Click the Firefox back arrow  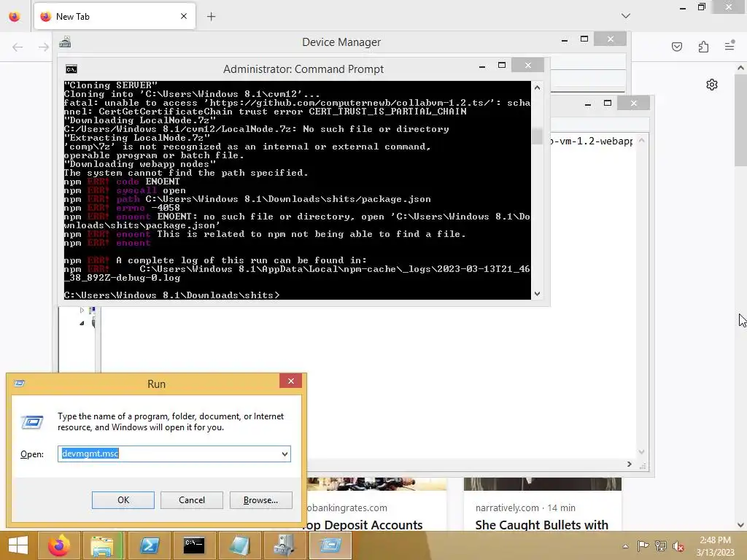point(18,47)
